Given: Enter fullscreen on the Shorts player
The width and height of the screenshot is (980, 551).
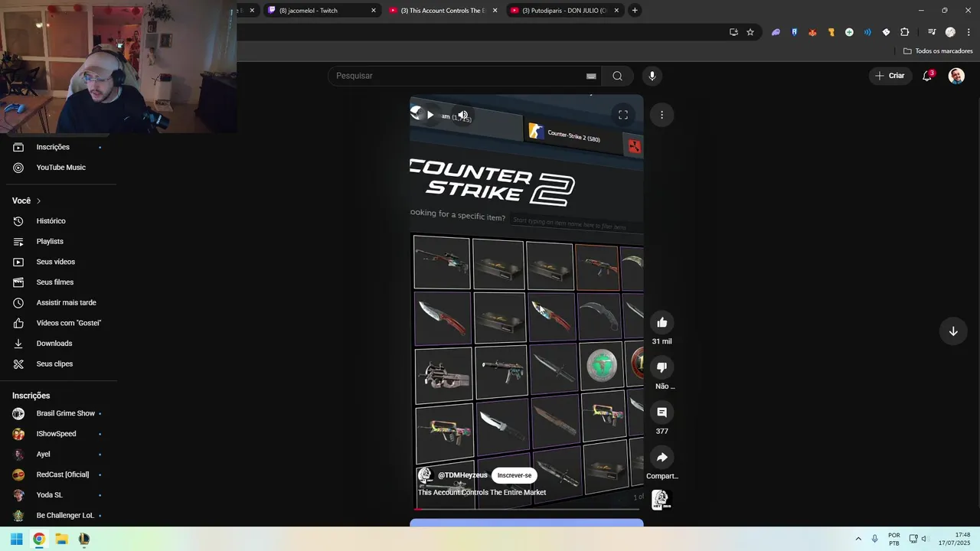Looking at the screenshot, I should (623, 115).
